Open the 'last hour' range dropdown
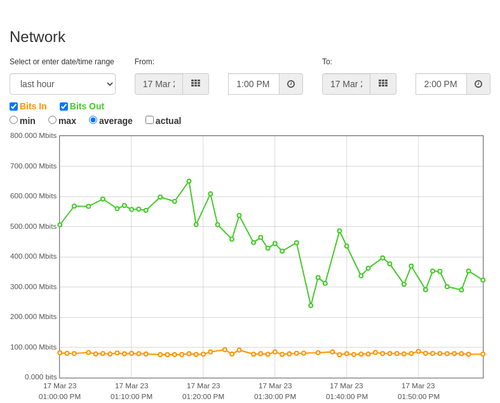500x403 pixels. (63, 84)
